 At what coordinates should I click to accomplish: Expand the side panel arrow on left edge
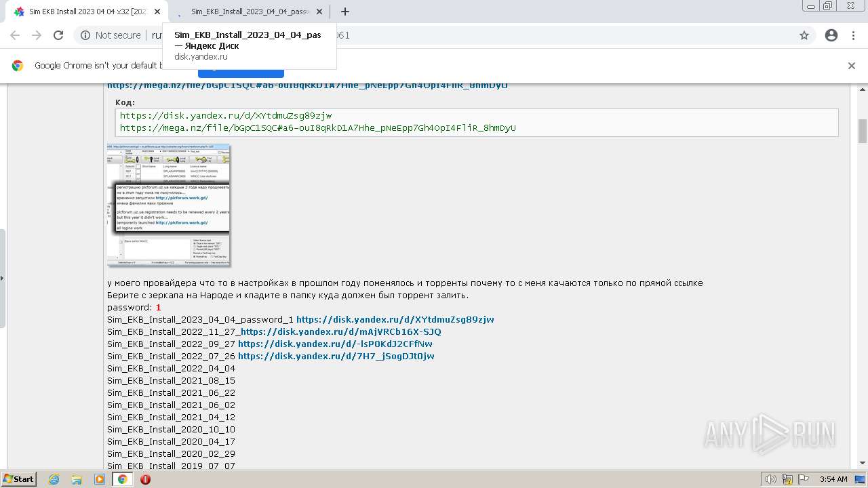pos(2,278)
